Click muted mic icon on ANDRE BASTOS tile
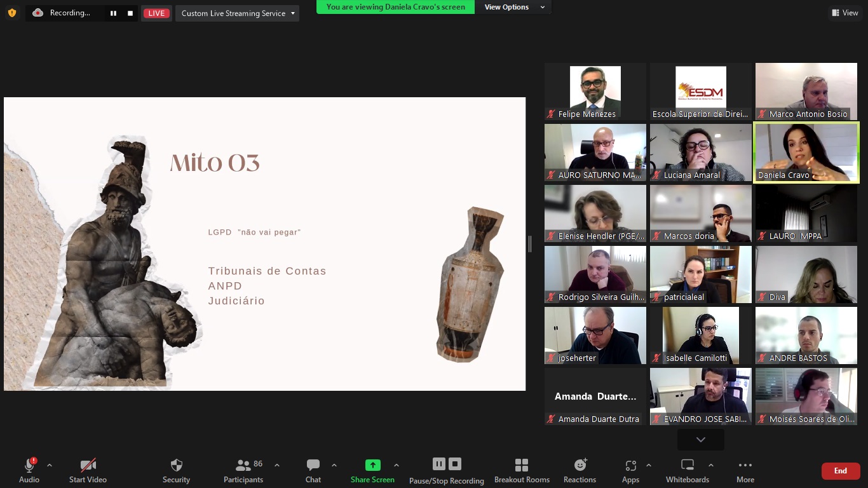This screenshot has height=488, width=868. (x=762, y=358)
